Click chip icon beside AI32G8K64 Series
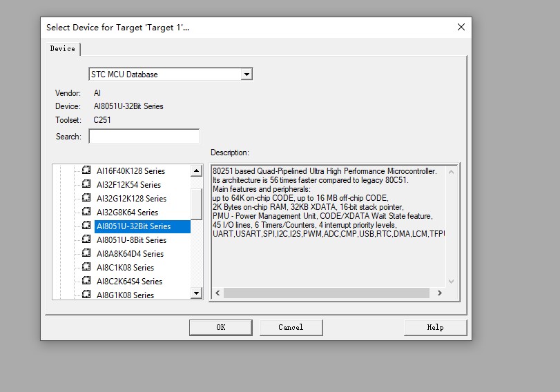Image resolution: width=560 pixels, height=392 pixels. coord(86,211)
